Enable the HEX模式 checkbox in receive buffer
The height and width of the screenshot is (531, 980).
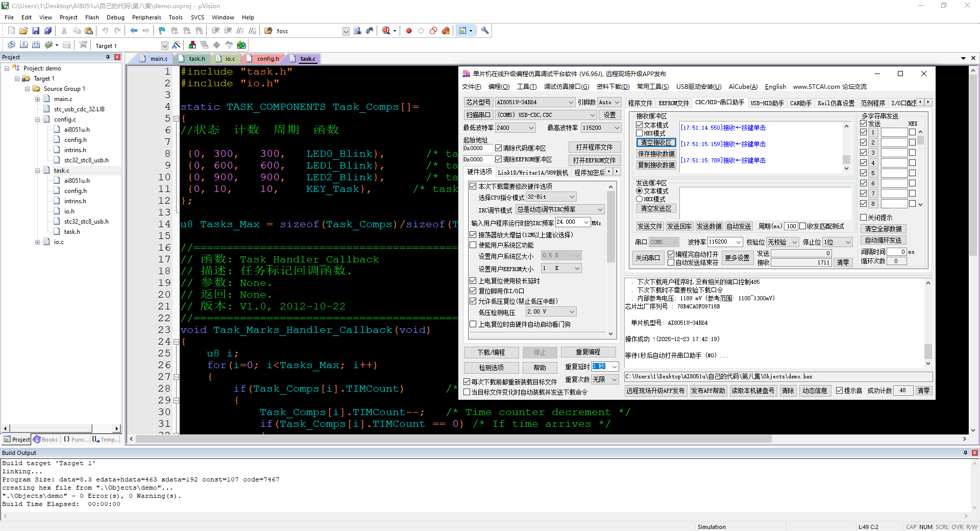click(x=639, y=133)
